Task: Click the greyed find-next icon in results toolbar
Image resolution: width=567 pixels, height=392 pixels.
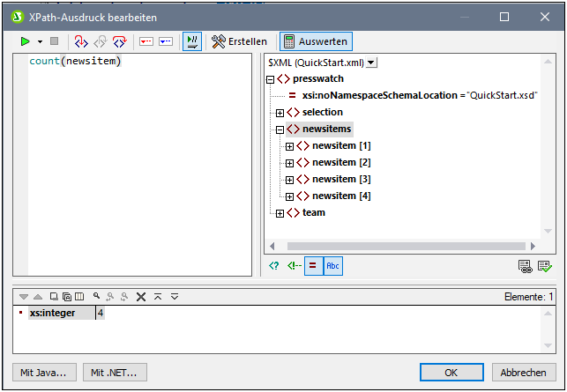Action: 110,297
